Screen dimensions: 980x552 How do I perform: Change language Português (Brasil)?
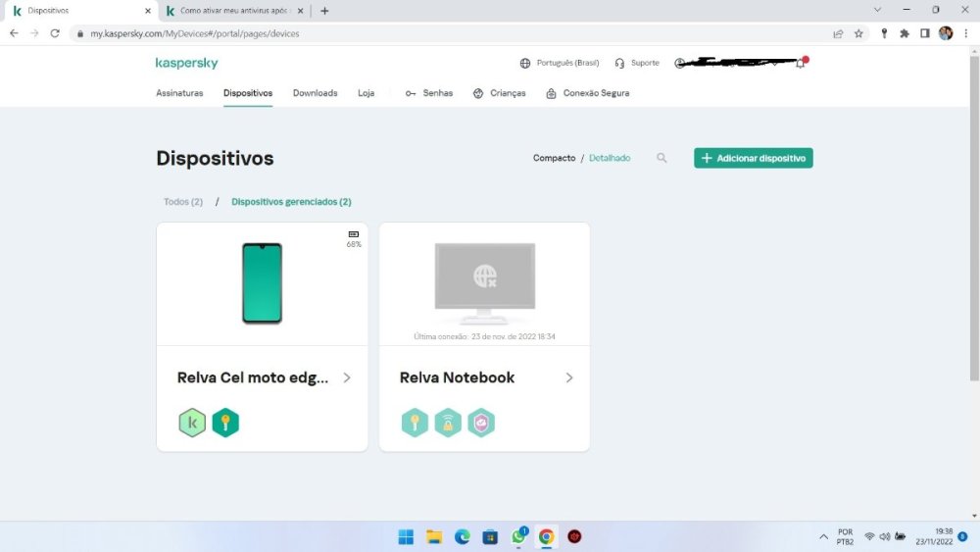[x=560, y=63]
